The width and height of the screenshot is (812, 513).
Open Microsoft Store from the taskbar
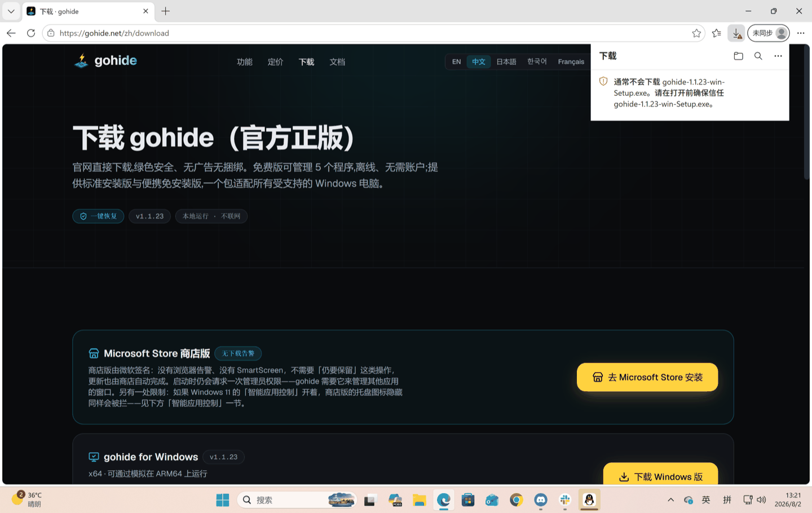468,500
